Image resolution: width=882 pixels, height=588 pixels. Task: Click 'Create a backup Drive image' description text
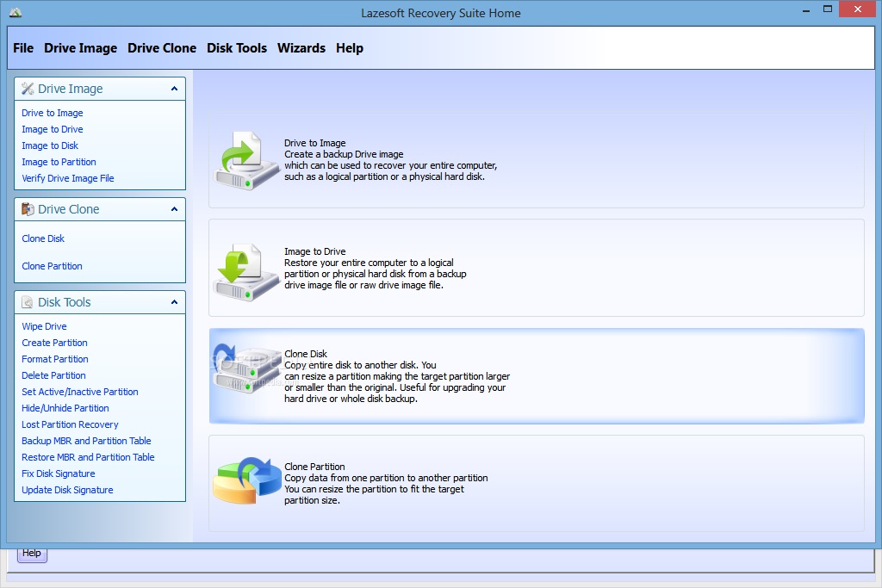pos(344,154)
